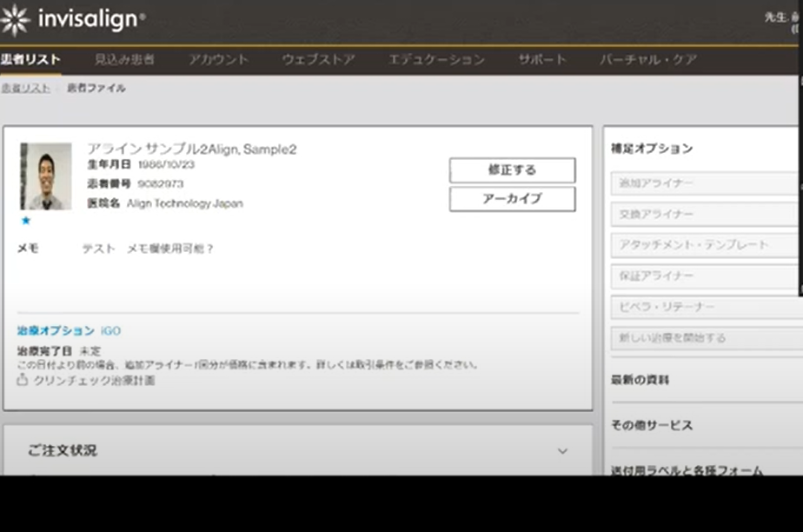
Task: Click the アーカイブ button
Action: pyautogui.click(x=512, y=199)
